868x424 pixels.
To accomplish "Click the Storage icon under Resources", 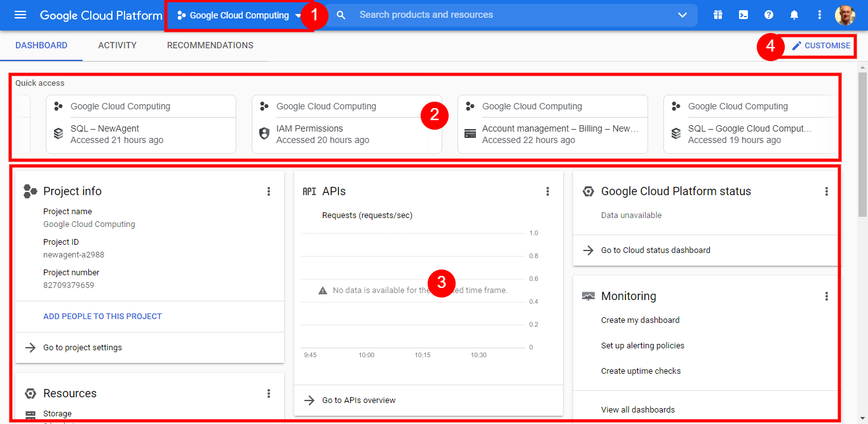I will tap(30, 416).
